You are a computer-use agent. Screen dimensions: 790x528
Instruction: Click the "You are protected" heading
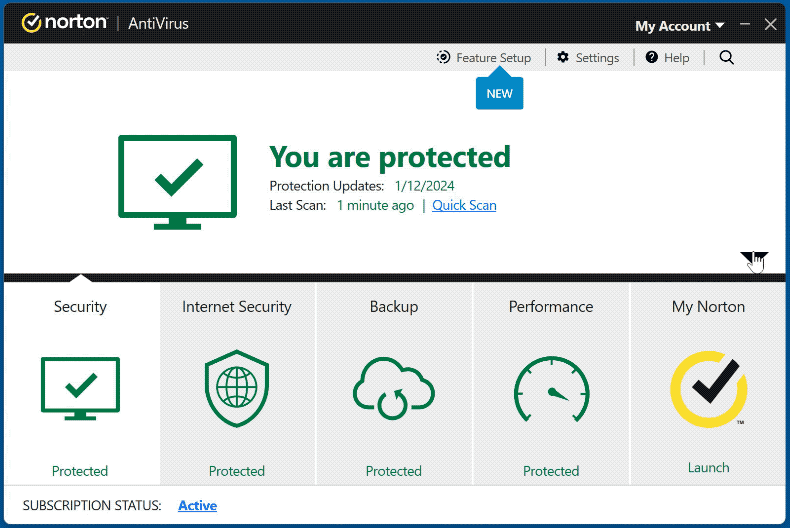point(390,157)
